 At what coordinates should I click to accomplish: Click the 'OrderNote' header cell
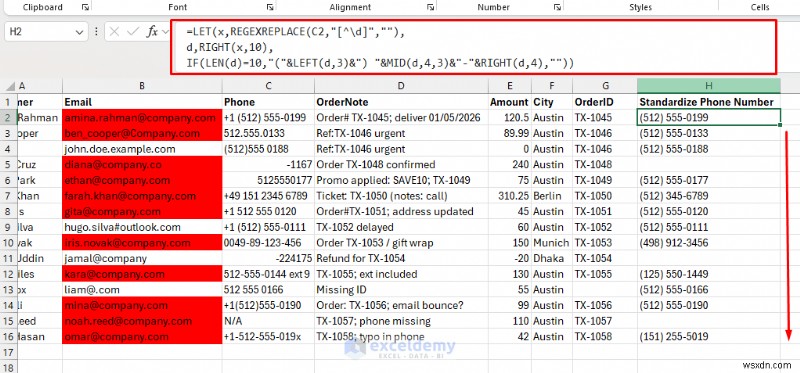point(401,102)
